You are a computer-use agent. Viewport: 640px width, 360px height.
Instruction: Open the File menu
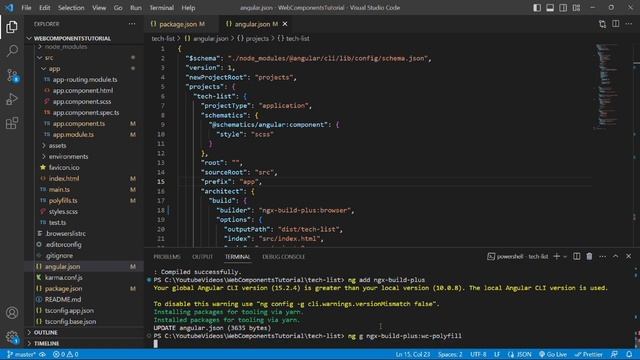click(26, 8)
